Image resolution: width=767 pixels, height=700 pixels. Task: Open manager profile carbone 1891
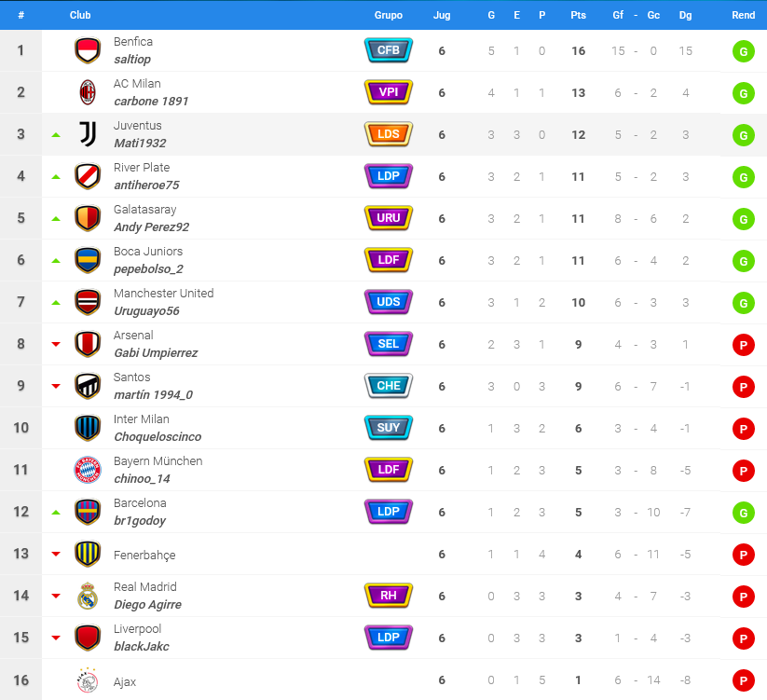coord(151,102)
